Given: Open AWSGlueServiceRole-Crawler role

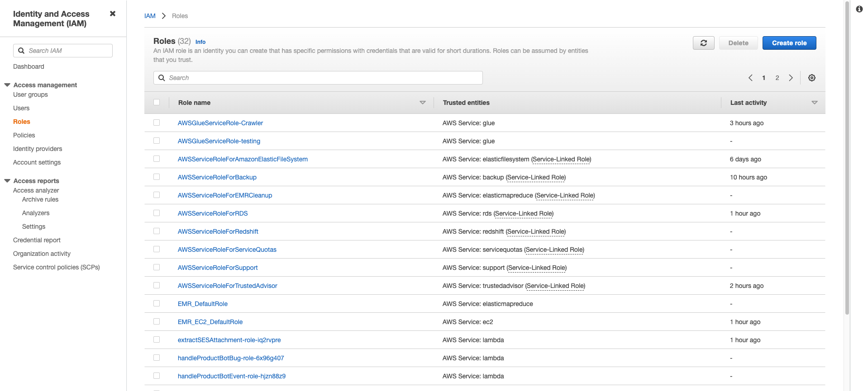Looking at the screenshot, I should point(220,123).
